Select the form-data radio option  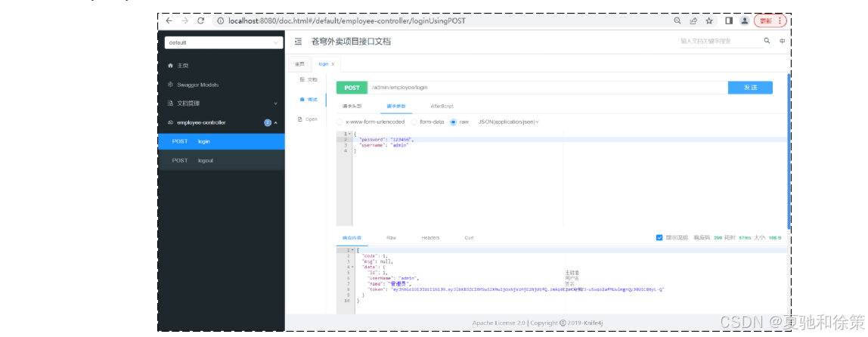click(414, 122)
